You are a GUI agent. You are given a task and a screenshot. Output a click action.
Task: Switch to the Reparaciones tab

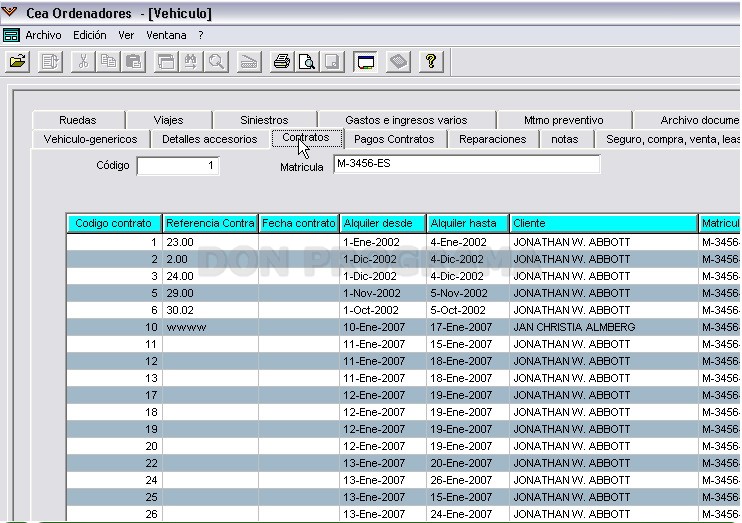coord(493,139)
